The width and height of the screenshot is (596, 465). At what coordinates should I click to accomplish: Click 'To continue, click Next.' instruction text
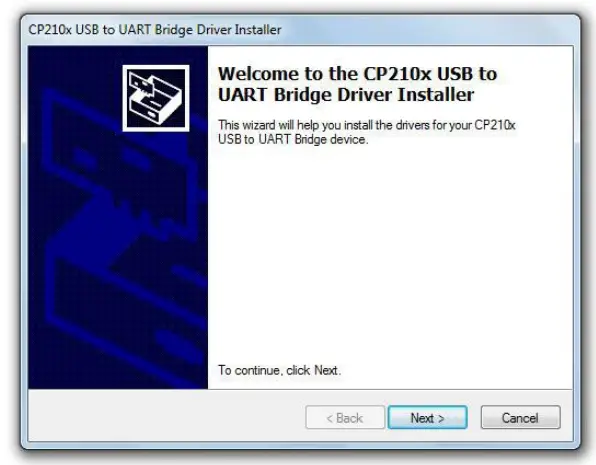click(x=279, y=370)
